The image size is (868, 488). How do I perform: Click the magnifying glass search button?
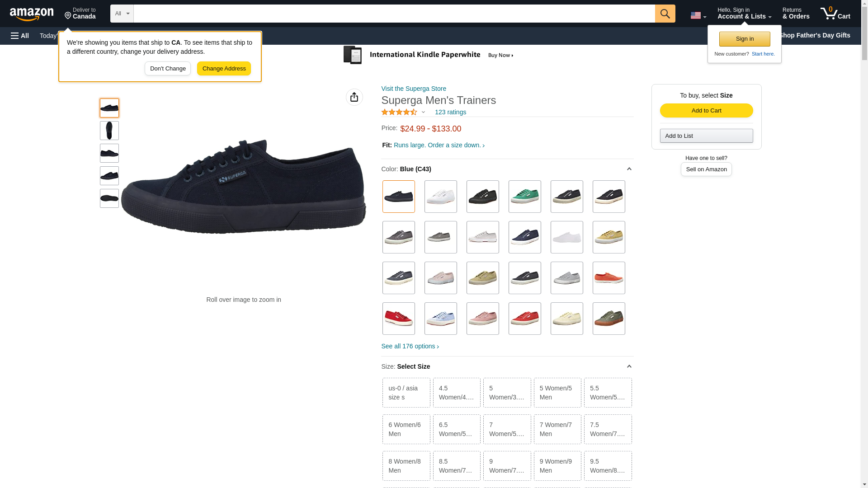665,14
